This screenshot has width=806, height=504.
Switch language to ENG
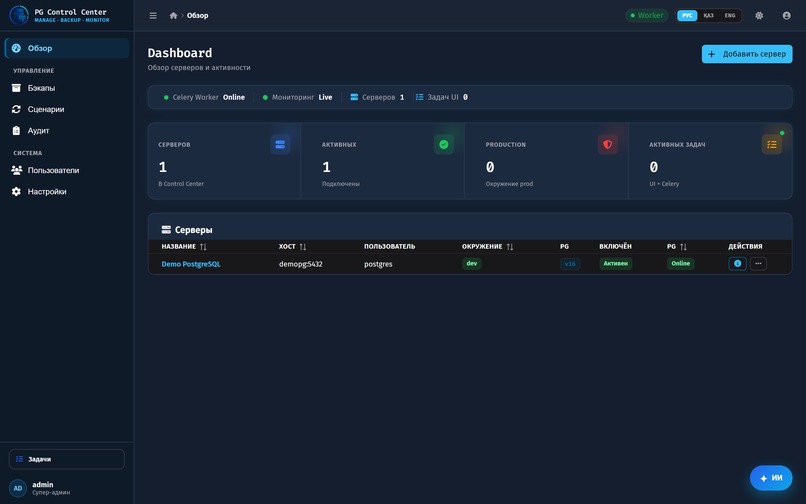point(730,15)
